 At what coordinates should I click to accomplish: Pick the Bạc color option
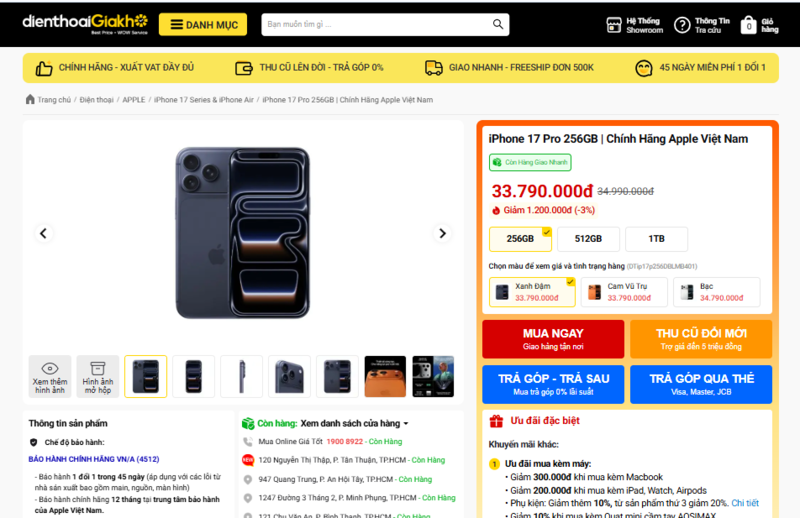click(x=715, y=292)
